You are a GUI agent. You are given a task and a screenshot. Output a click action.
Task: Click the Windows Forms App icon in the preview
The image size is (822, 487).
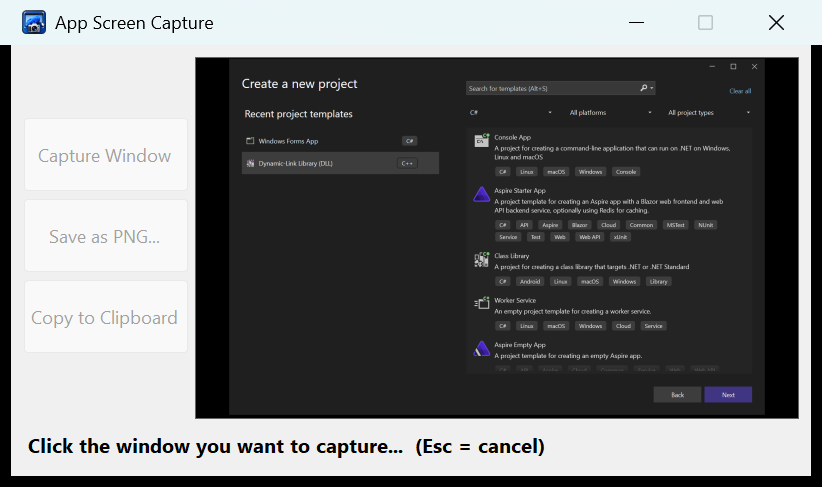point(250,141)
